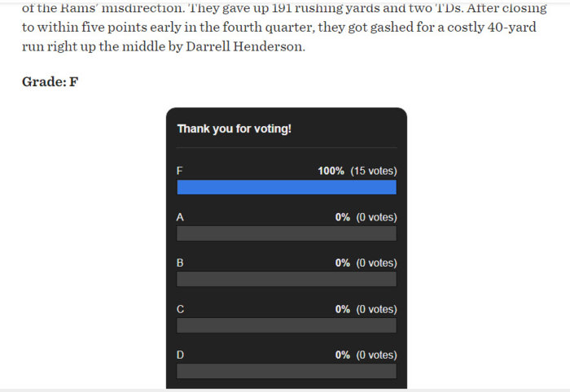Screen dimensions: 570x392
Task: Click the C poll option label
Action: pos(180,309)
